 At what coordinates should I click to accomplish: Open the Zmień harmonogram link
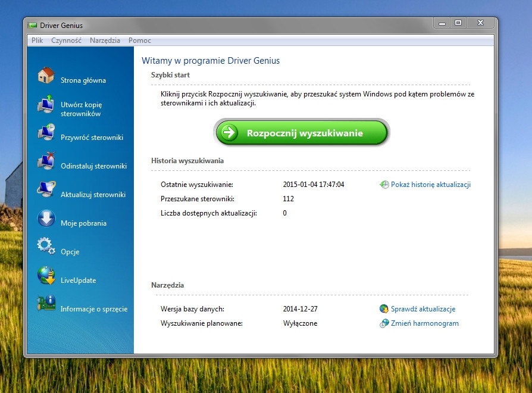[x=424, y=323]
